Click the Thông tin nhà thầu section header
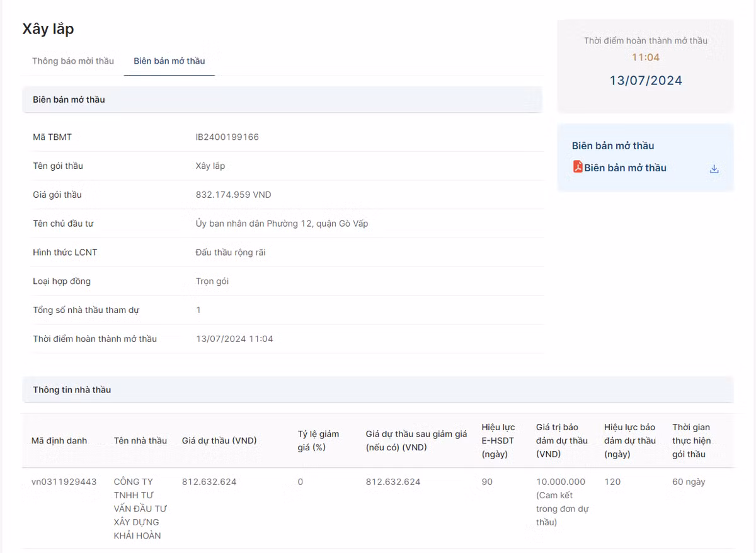The width and height of the screenshot is (756, 553). tap(72, 390)
